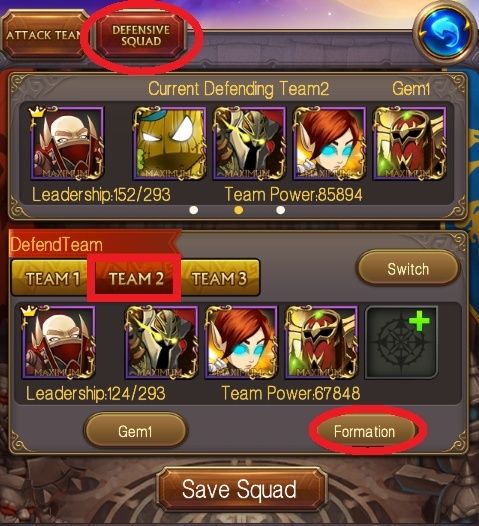This screenshot has height=526, width=479.
Task: Add hero to empty green plus slot
Action: (x=401, y=342)
